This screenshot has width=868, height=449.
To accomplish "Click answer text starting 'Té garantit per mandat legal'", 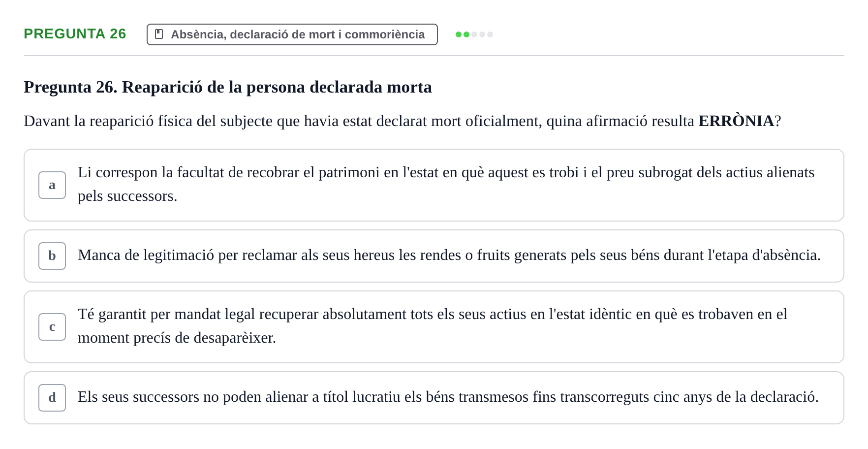I will (433, 326).
